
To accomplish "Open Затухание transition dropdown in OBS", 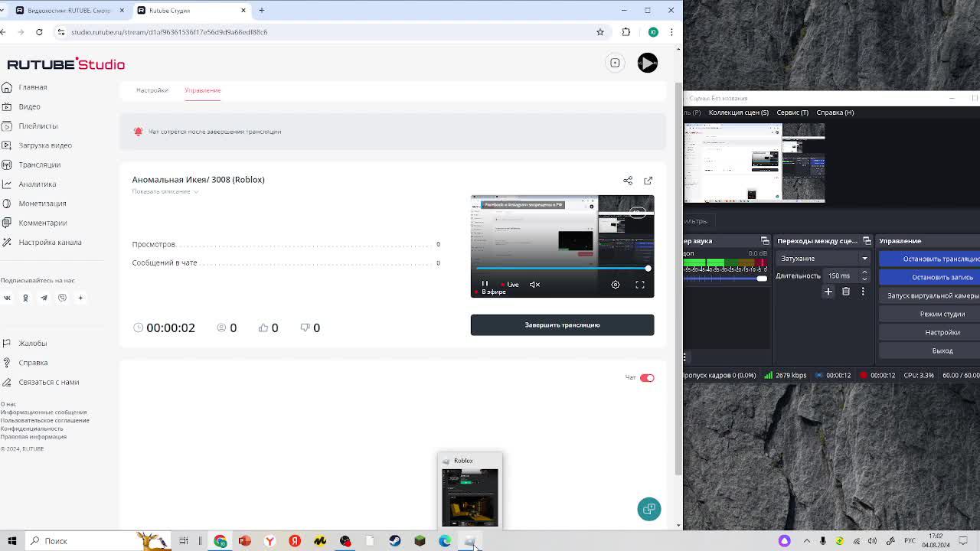I will (x=823, y=259).
